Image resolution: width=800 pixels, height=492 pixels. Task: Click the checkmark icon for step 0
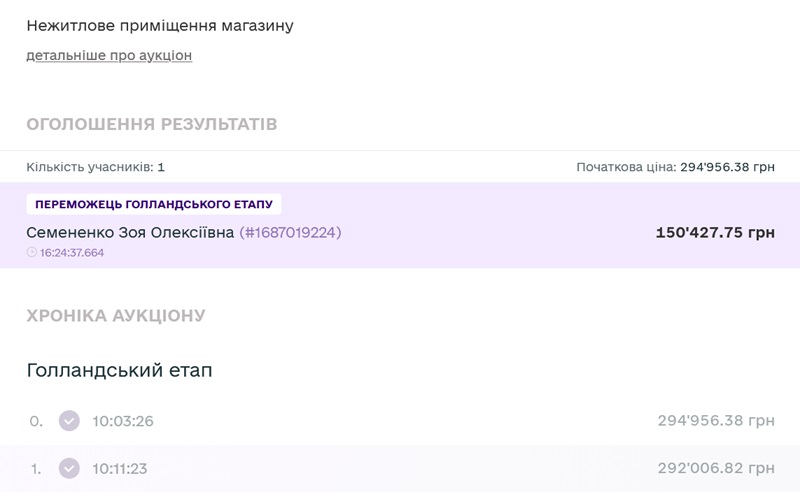69,421
